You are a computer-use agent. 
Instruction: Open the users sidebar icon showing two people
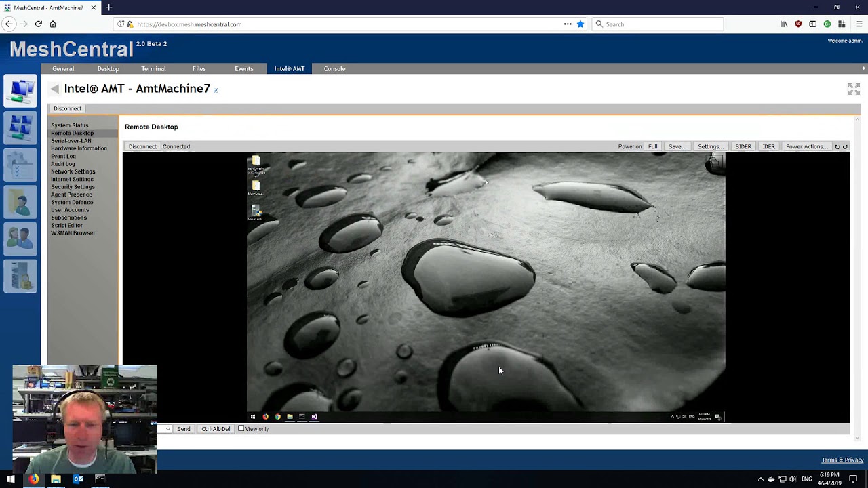pos(20,238)
